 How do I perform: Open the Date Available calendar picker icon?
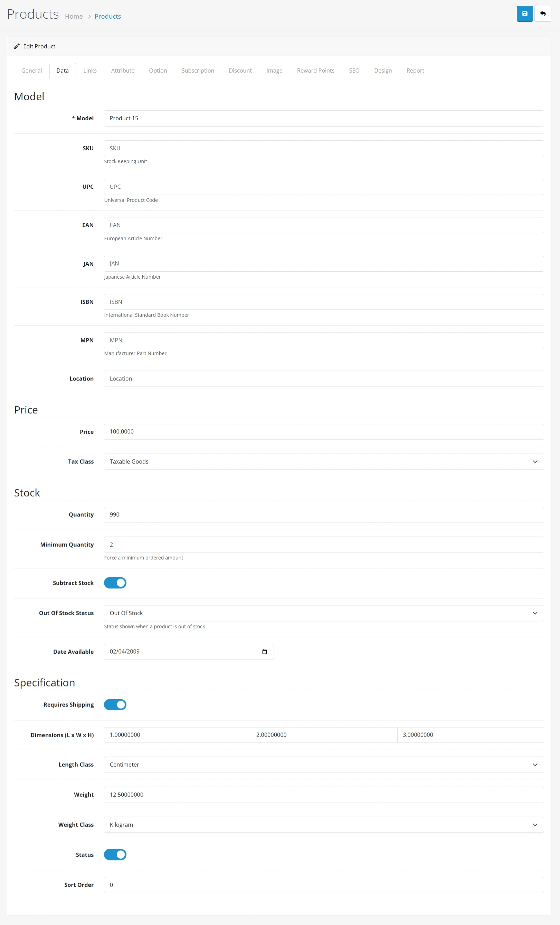[x=264, y=652]
